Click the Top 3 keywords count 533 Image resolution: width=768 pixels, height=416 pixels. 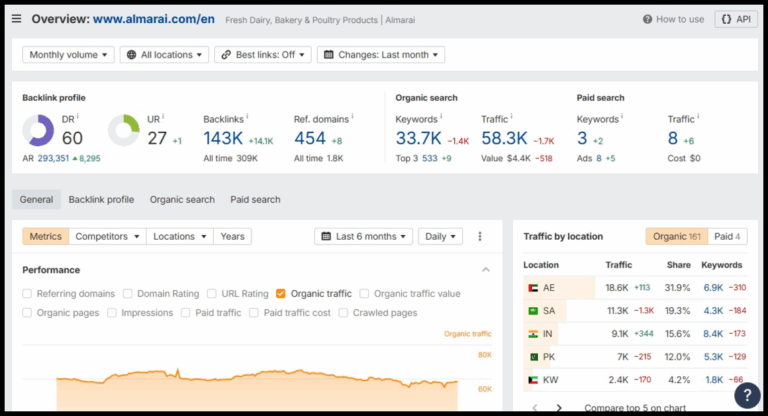click(x=430, y=158)
